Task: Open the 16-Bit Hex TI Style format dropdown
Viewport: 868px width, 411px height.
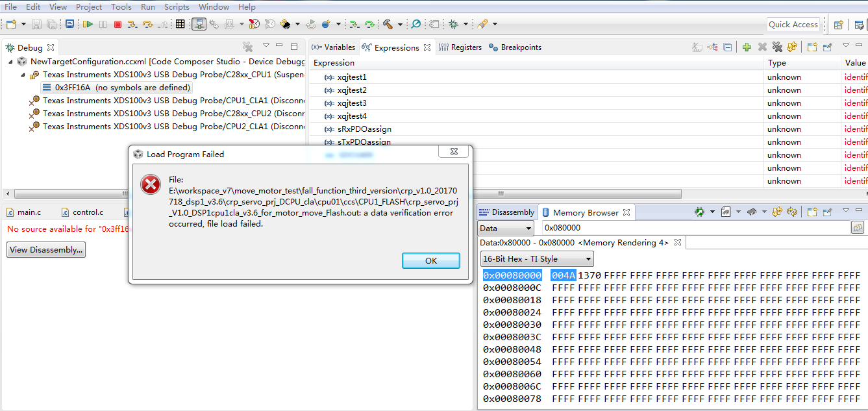Action: 537,258
